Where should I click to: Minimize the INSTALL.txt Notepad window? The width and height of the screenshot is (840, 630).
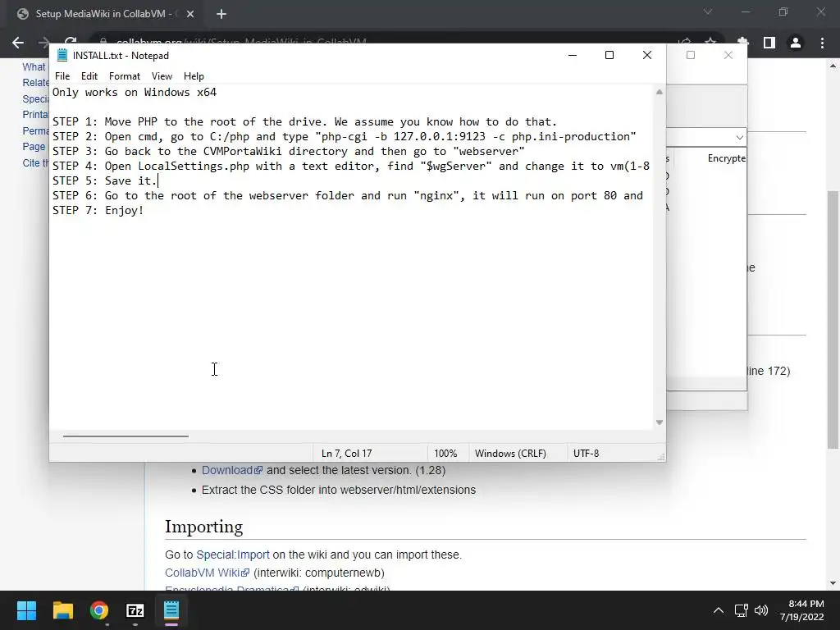(572, 55)
